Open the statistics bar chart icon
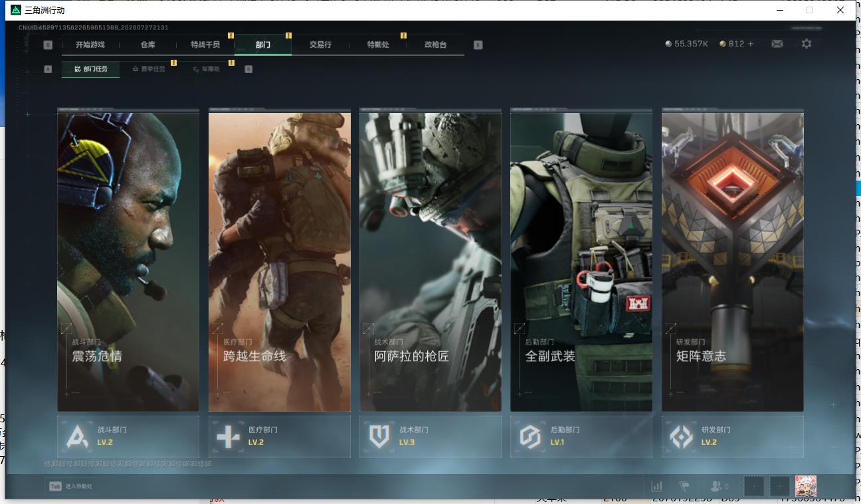 [656, 486]
